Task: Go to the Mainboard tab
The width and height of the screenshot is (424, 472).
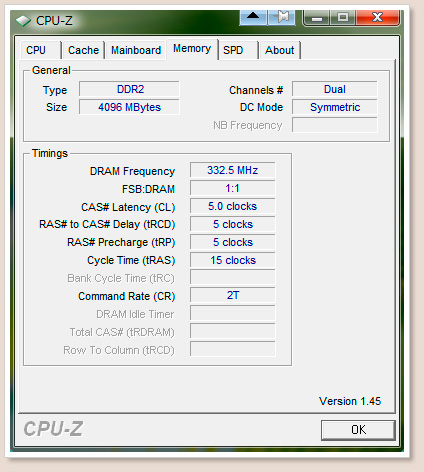Action: pyautogui.click(x=136, y=50)
